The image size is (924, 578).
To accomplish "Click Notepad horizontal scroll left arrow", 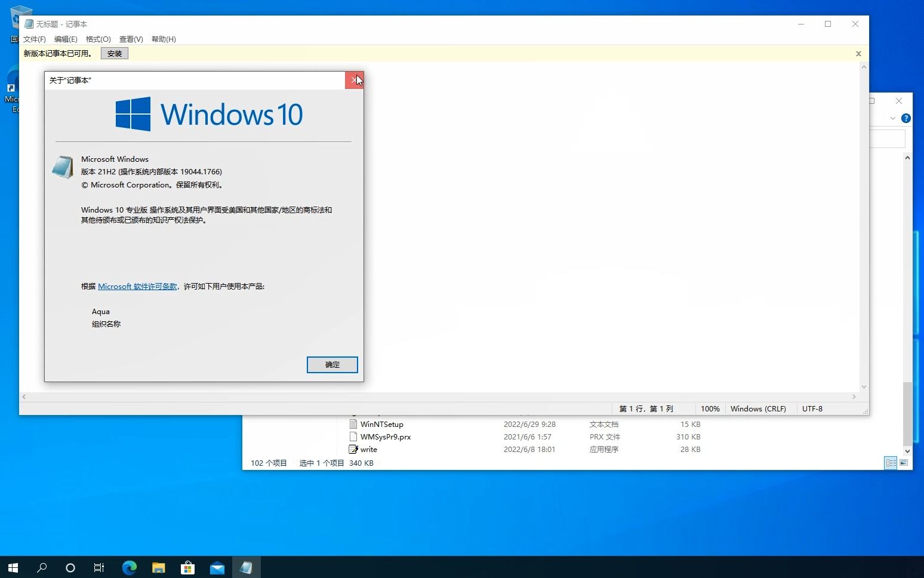I will click(24, 396).
